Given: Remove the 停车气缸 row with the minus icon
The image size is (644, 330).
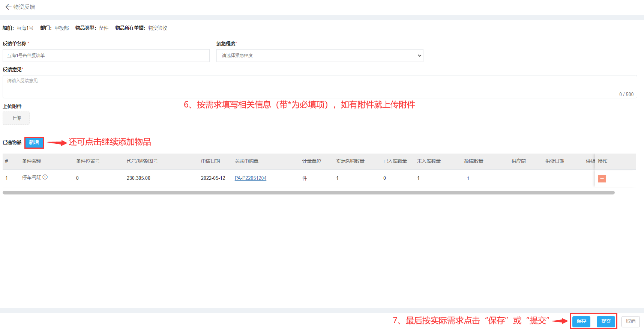Looking at the screenshot, I should coord(602,179).
